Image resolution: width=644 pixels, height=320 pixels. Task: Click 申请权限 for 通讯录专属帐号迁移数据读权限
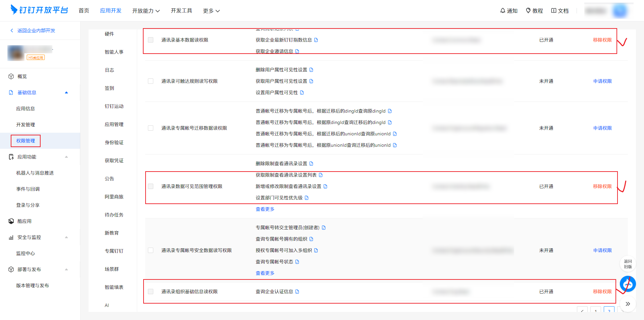click(602, 128)
